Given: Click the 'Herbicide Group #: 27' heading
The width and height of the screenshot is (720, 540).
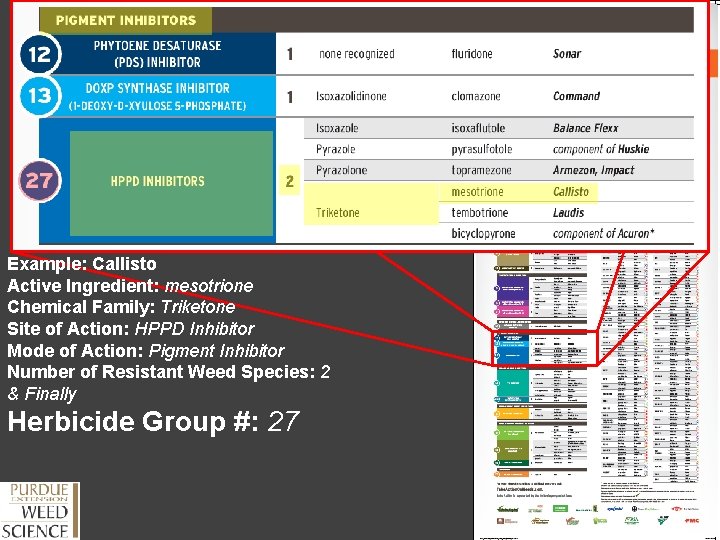Looking at the screenshot, I should pyautogui.click(x=154, y=422).
